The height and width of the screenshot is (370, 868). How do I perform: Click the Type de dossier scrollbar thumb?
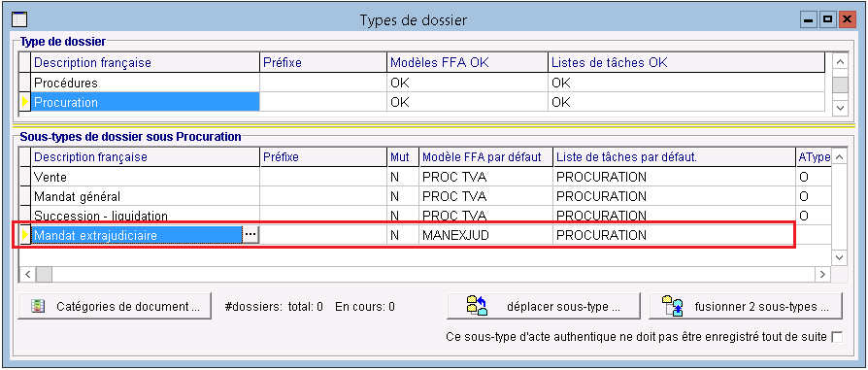[840, 84]
